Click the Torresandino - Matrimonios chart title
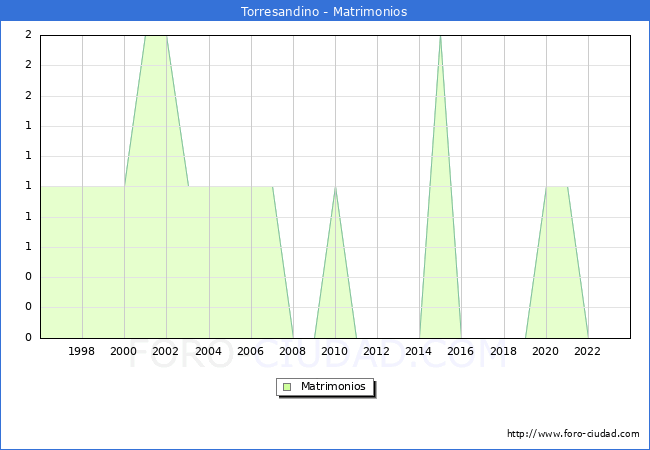650x450 pixels. click(324, 11)
